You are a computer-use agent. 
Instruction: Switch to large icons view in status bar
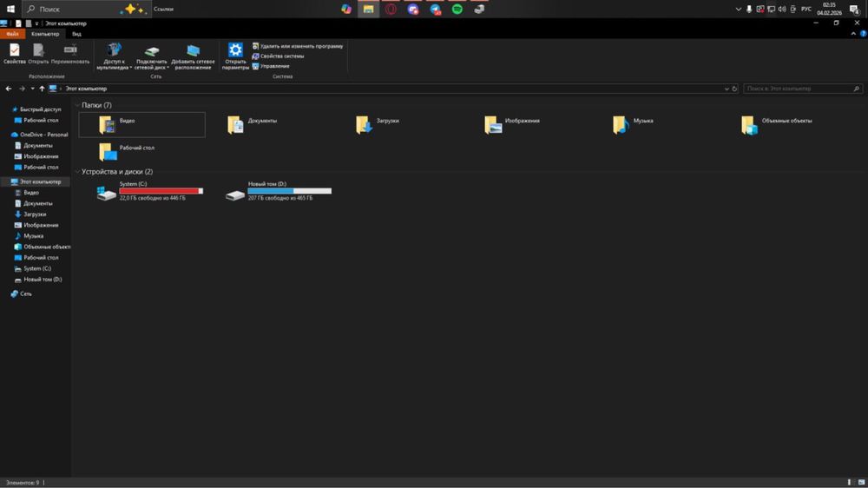tap(861, 483)
